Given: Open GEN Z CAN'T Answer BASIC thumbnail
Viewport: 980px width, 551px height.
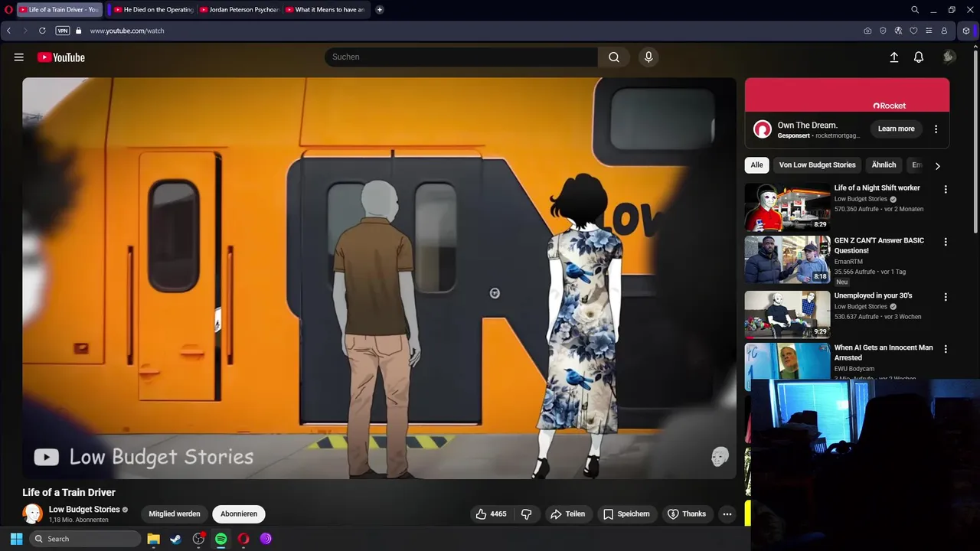Looking at the screenshot, I should click(787, 260).
